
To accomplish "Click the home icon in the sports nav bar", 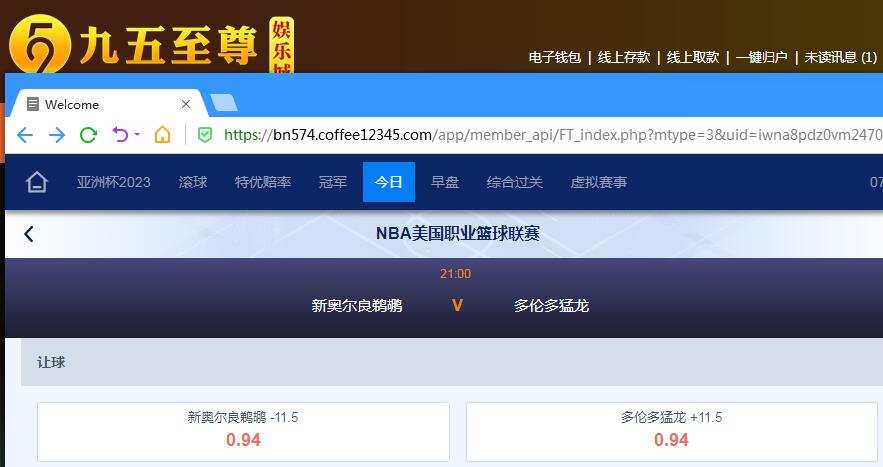I will coord(37,182).
